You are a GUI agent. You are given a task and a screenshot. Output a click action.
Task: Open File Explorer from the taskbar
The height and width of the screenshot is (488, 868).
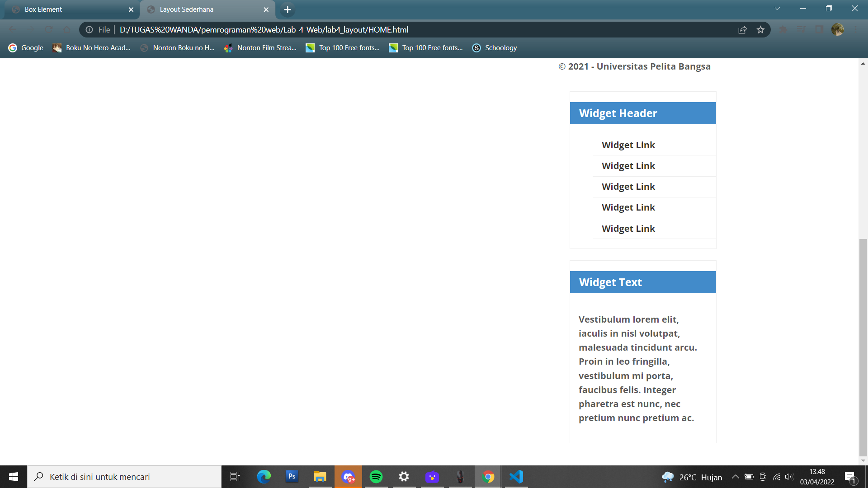click(320, 476)
